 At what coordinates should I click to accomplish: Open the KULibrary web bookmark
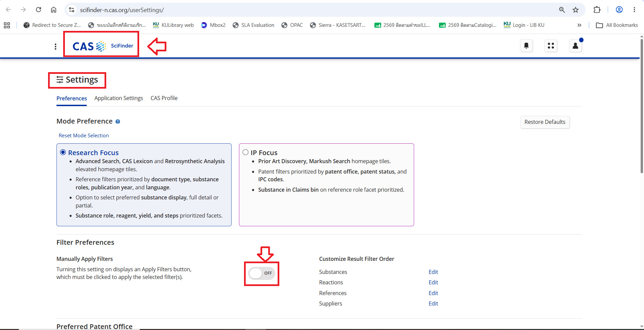click(173, 25)
